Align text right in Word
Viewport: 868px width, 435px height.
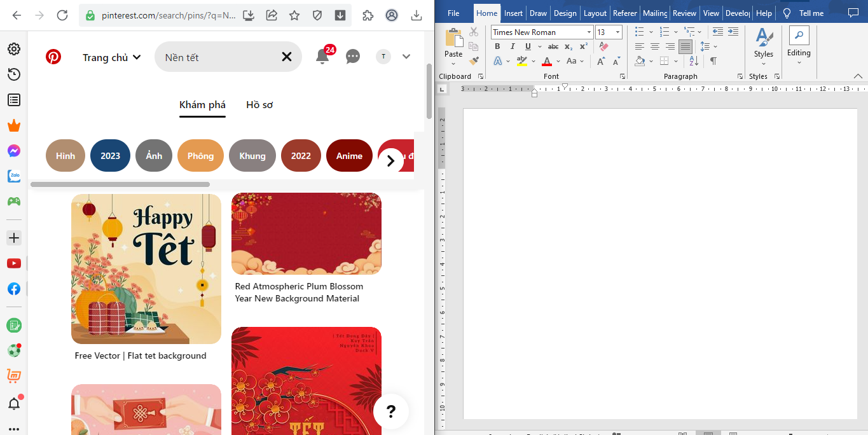point(670,46)
